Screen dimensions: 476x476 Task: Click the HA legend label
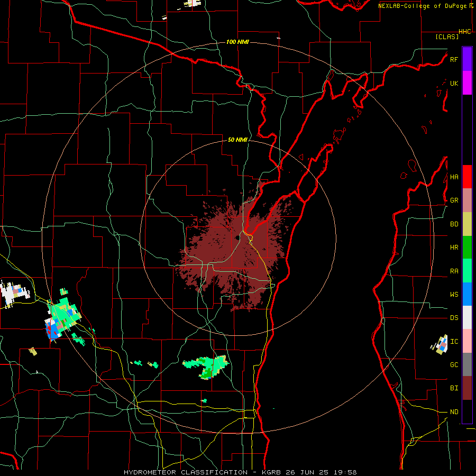[x=454, y=177]
